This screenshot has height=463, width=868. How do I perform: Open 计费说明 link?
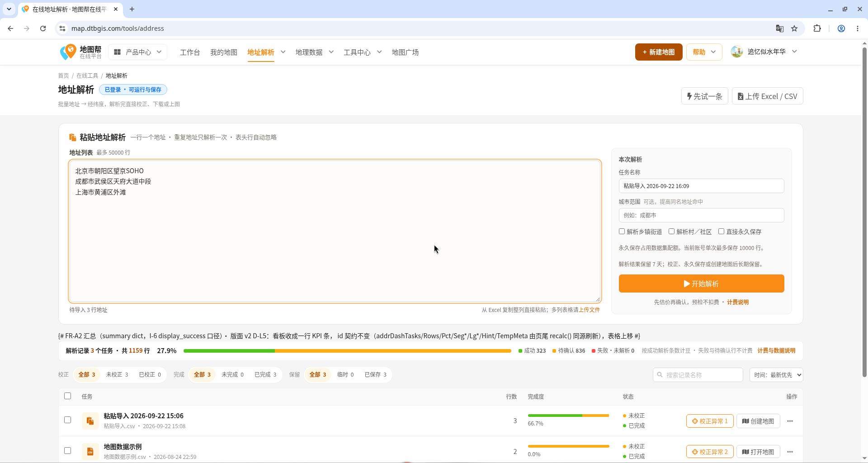(738, 302)
